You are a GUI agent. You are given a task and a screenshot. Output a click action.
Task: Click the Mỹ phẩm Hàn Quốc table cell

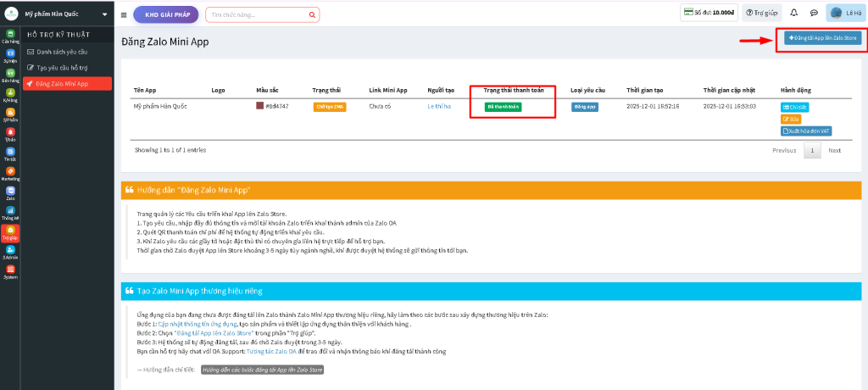pos(160,106)
